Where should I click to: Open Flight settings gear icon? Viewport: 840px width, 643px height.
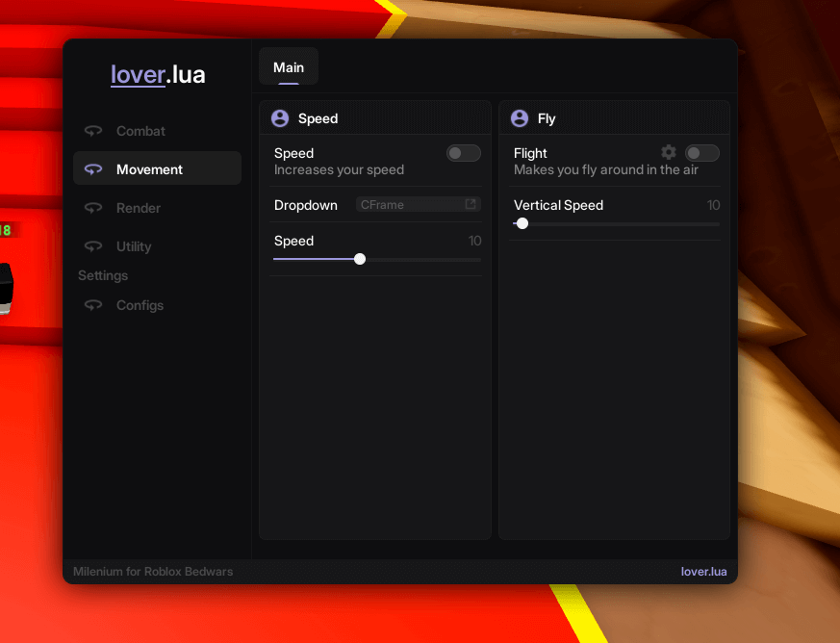[x=669, y=152]
